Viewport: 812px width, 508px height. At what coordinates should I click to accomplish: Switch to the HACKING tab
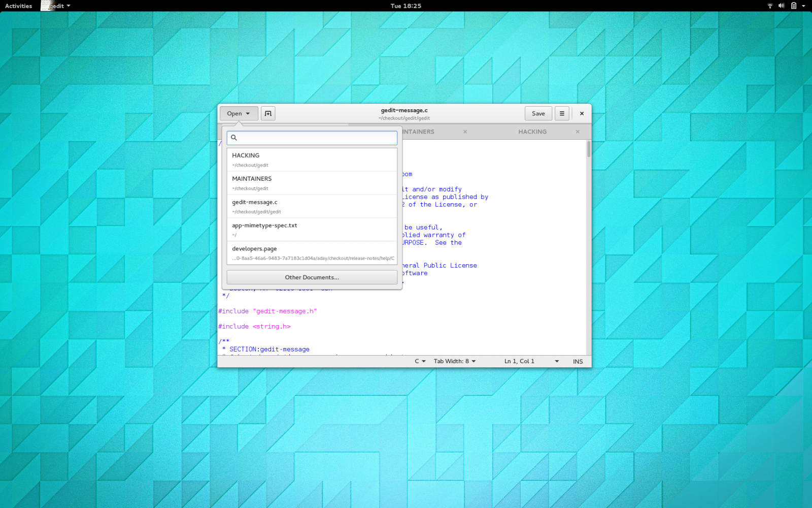pyautogui.click(x=532, y=132)
